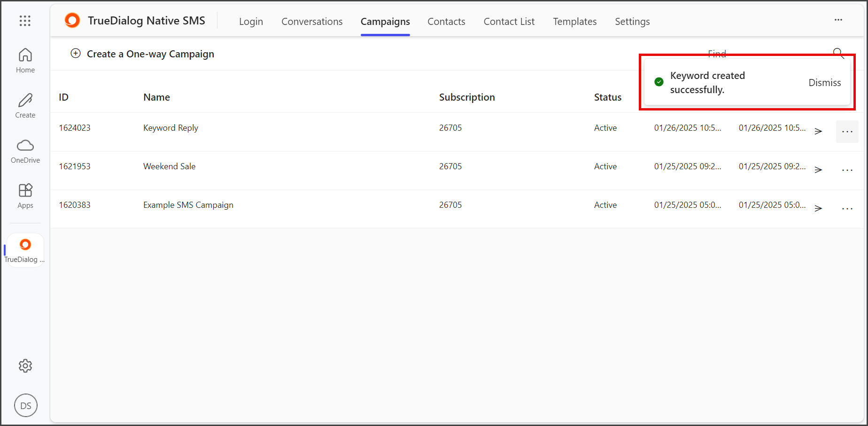Image resolution: width=868 pixels, height=426 pixels.
Task: Click Active status of Weekend Sale
Action: click(605, 166)
